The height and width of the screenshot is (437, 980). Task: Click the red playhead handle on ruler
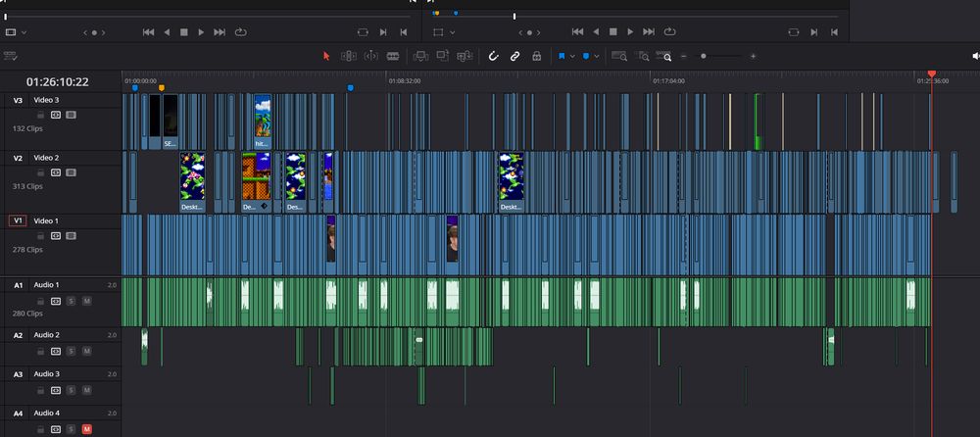tap(931, 73)
